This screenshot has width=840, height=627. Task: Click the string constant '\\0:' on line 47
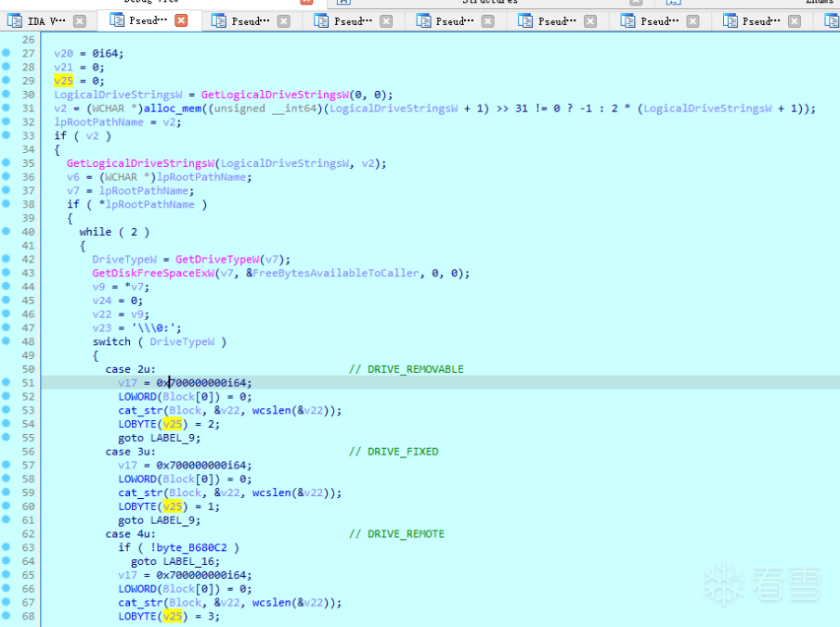pyautogui.click(x=156, y=328)
